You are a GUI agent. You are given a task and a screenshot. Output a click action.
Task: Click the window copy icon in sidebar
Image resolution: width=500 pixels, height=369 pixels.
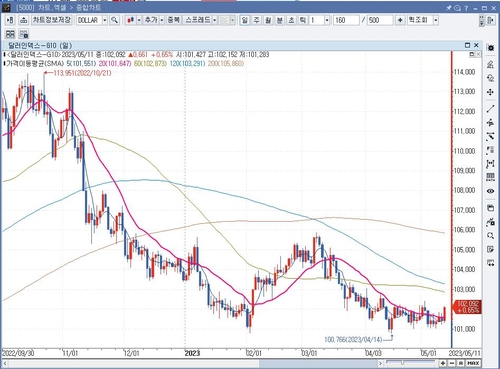tap(490, 208)
